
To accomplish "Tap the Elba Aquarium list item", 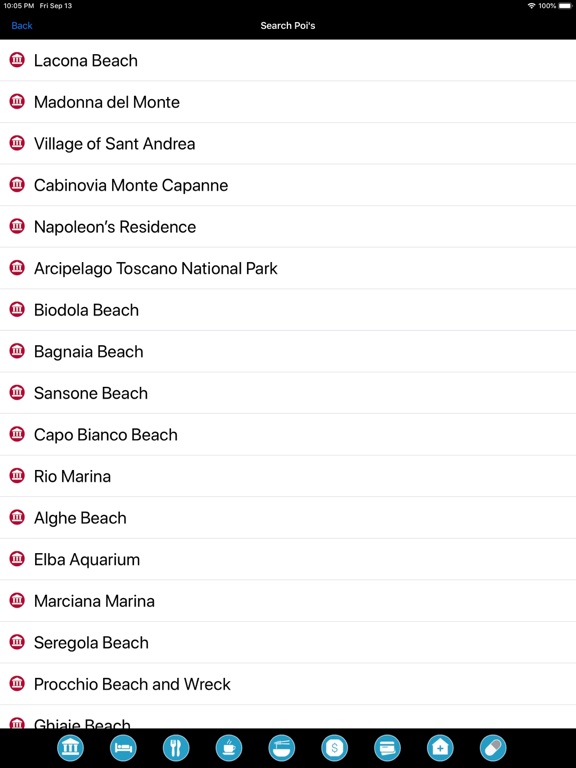I will [x=288, y=559].
